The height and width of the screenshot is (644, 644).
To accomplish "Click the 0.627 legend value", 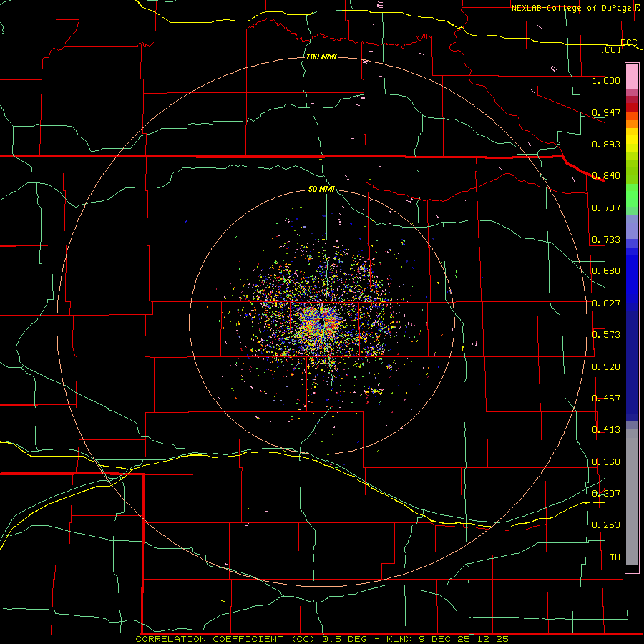I will coord(606,303).
